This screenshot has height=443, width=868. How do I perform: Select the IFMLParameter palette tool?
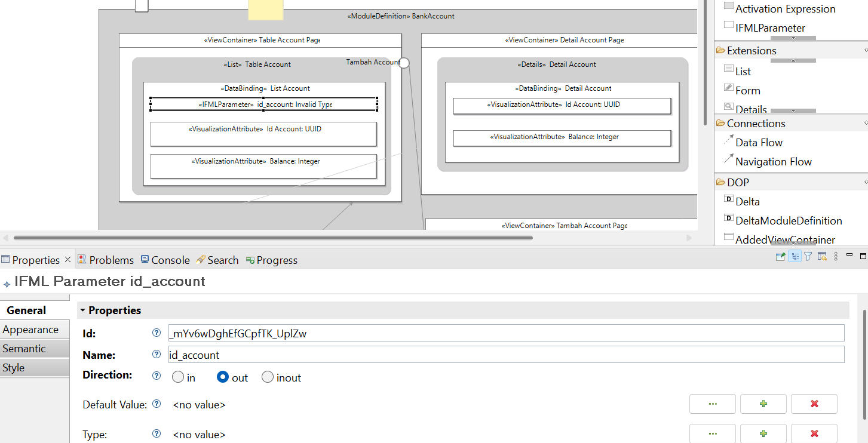(x=764, y=27)
